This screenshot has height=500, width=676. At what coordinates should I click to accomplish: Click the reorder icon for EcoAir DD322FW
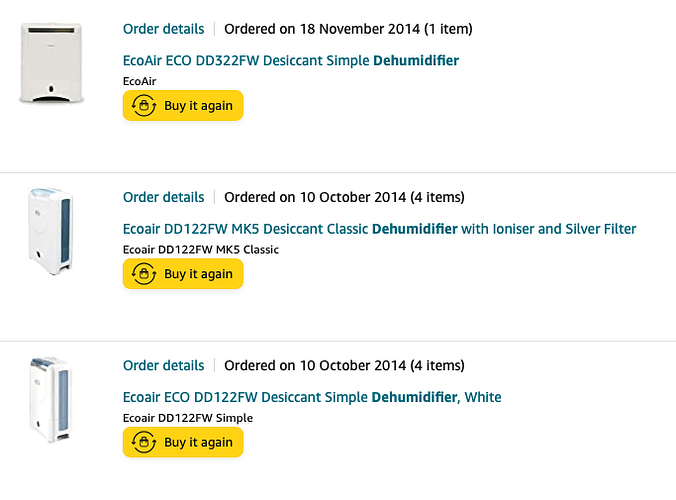click(144, 106)
